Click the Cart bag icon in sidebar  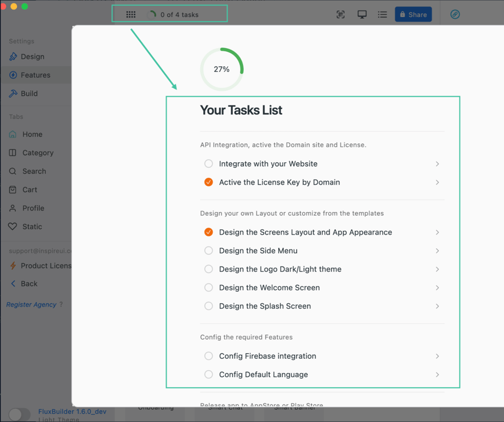(x=13, y=190)
